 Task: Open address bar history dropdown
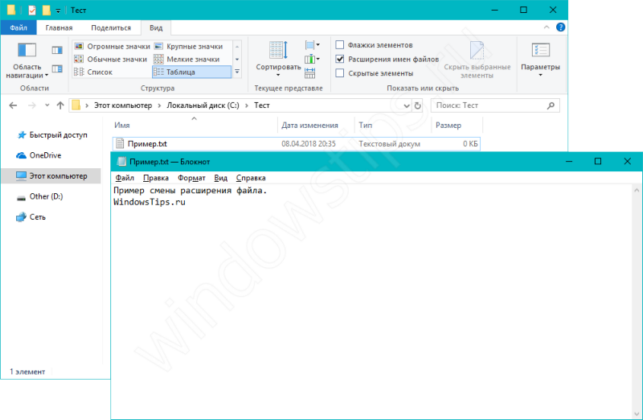pyautogui.click(x=406, y=105)
